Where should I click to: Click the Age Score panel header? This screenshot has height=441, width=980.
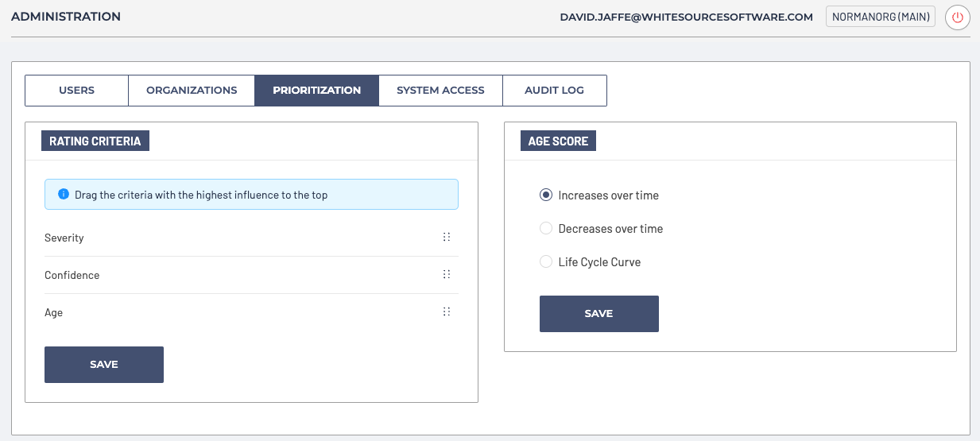[x=558, y=141]
